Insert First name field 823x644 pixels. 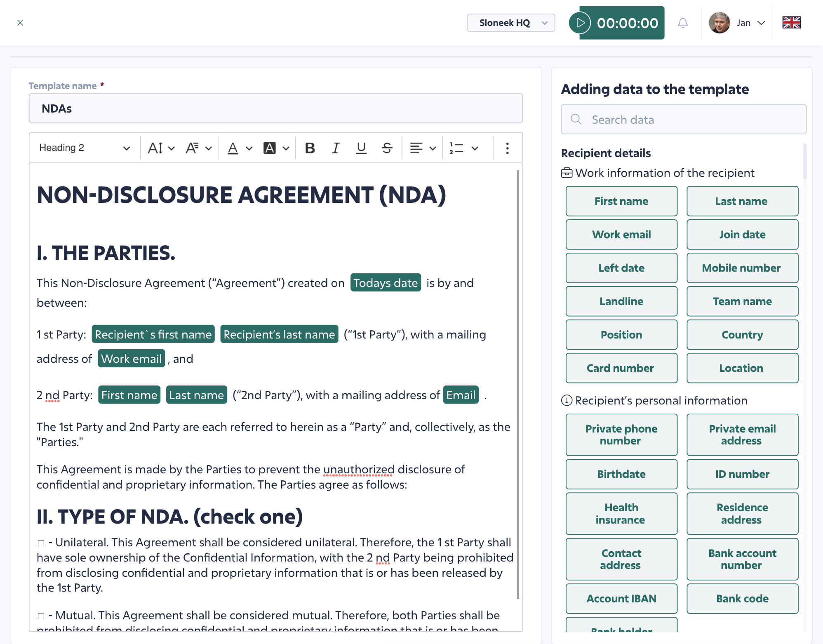(621, 201)
